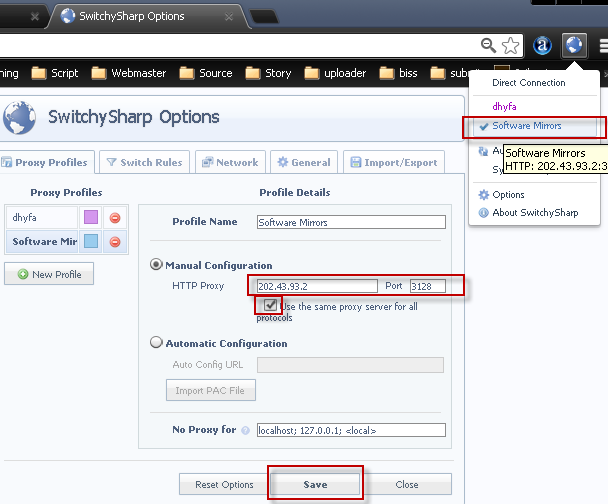
Task: Click the Alexa extension icon
Action: point(542,45)
